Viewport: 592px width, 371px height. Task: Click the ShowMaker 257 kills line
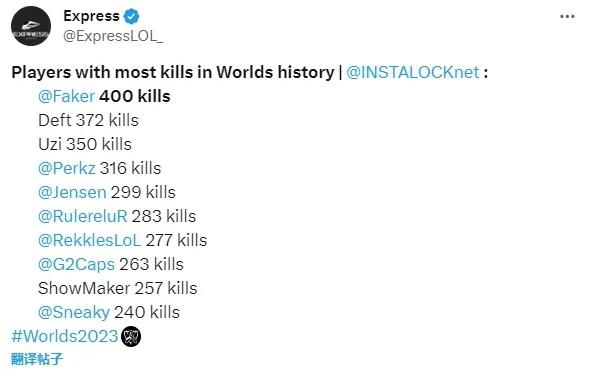[117, 288]
